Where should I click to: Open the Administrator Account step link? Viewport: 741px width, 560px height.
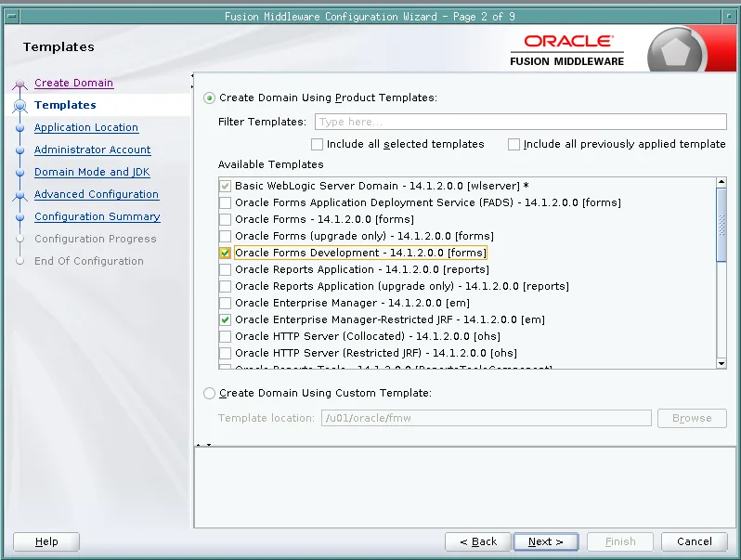click(93, 150)
